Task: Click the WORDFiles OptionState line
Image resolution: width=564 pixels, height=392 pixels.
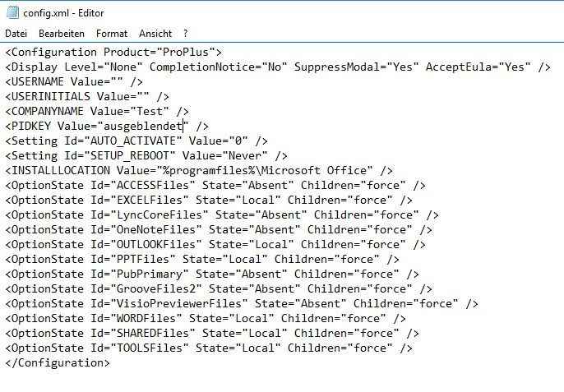Action: (x=206, y=318)
